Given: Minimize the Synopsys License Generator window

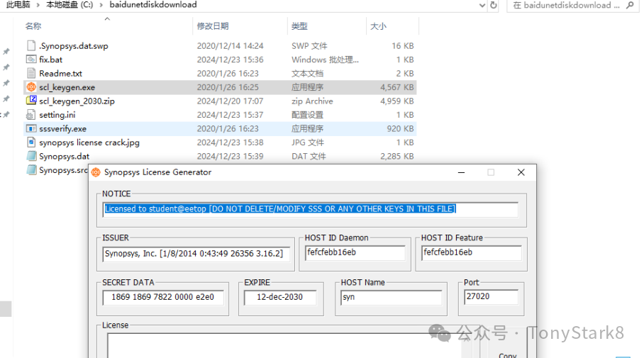Looking at the screenshot, I should [461, 172].
